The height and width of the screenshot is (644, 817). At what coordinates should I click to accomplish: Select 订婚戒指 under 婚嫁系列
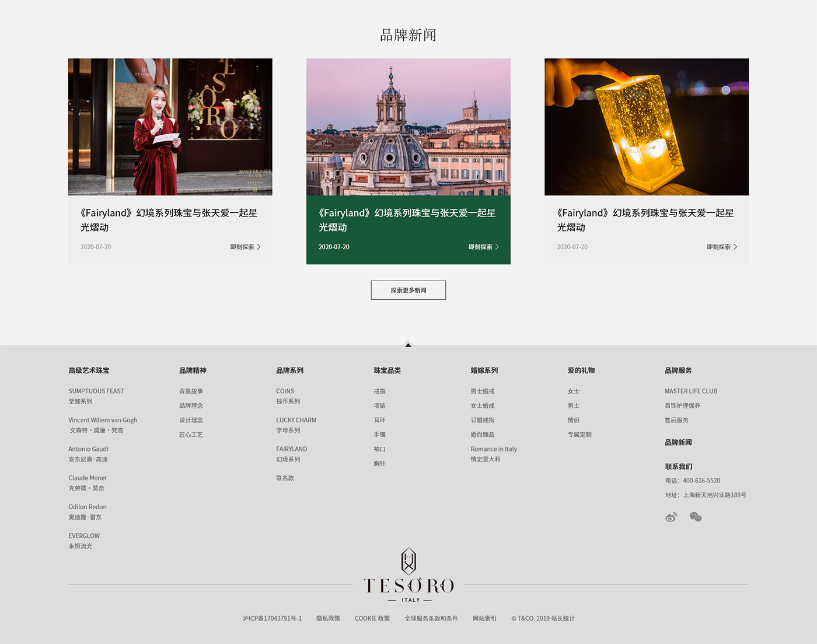click(482, 421)
